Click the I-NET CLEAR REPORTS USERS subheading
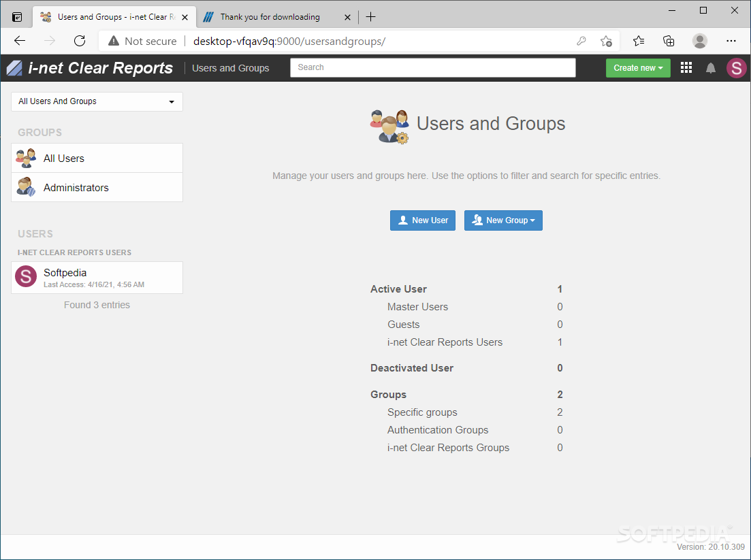Screen dimensions: 751x560 tap(74, 252)
